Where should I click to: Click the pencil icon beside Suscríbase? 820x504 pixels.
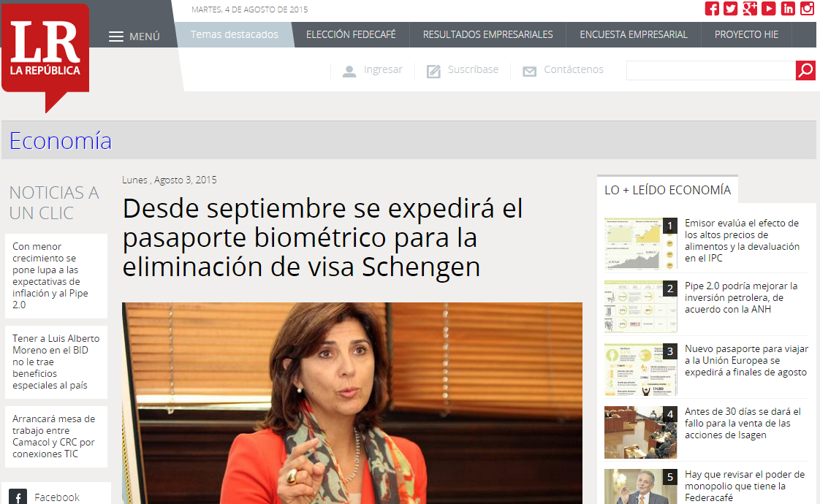coord(433,71)
